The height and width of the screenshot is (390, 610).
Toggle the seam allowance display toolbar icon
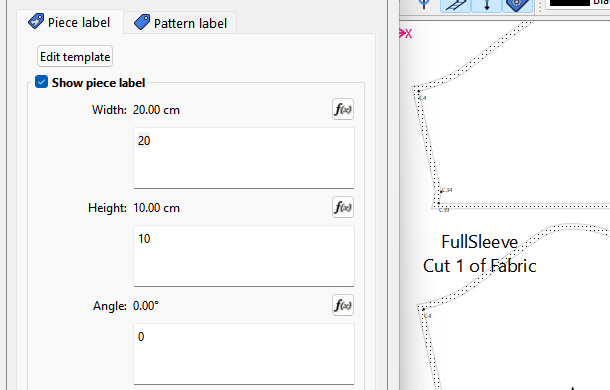[x=455, y=5]
